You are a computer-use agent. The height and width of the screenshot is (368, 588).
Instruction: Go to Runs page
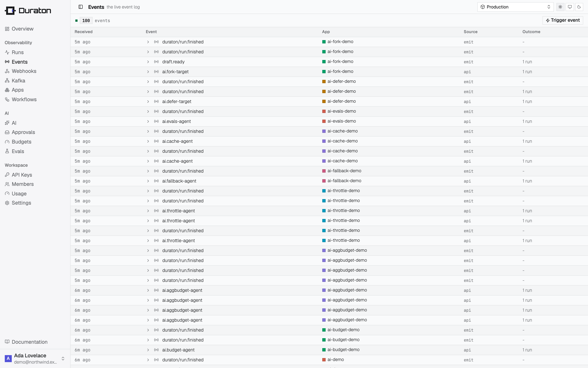click(x=18, y=52)
